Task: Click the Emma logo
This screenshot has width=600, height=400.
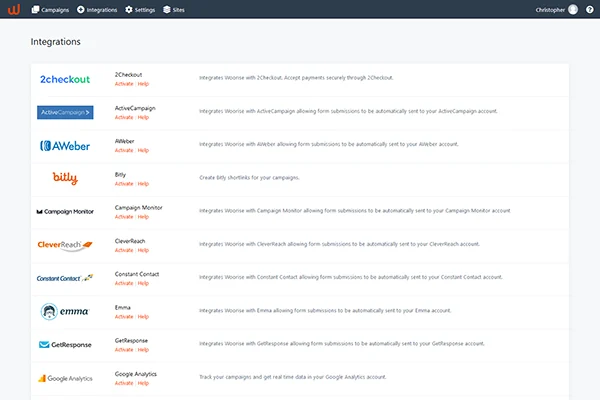Action: click(65, 311)
